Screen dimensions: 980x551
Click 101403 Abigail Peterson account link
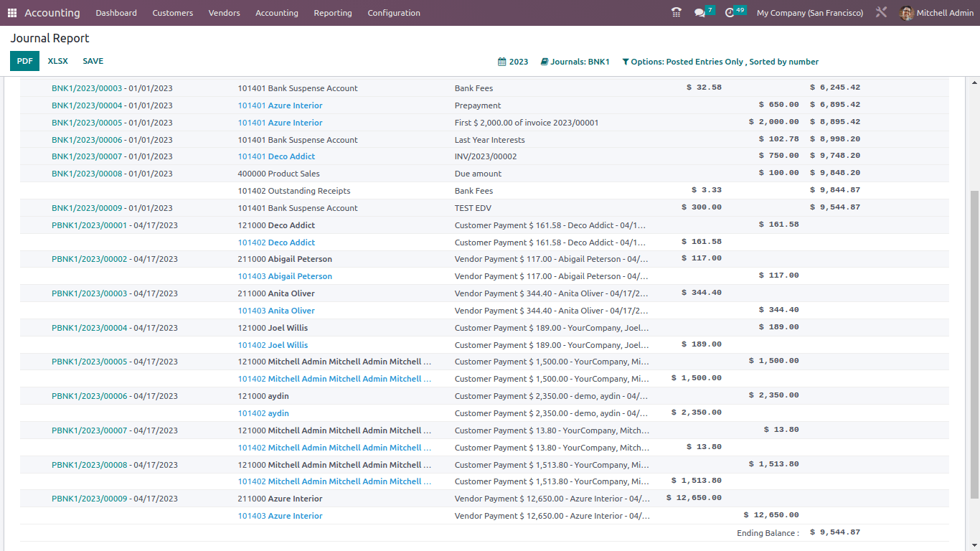[285, 276]
